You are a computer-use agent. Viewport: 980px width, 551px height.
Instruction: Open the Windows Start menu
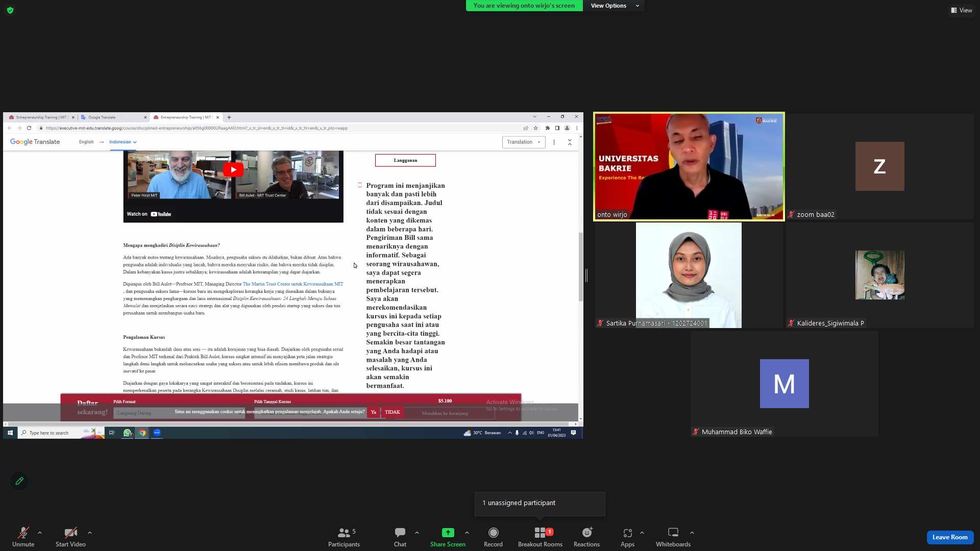tap(10, 433)
